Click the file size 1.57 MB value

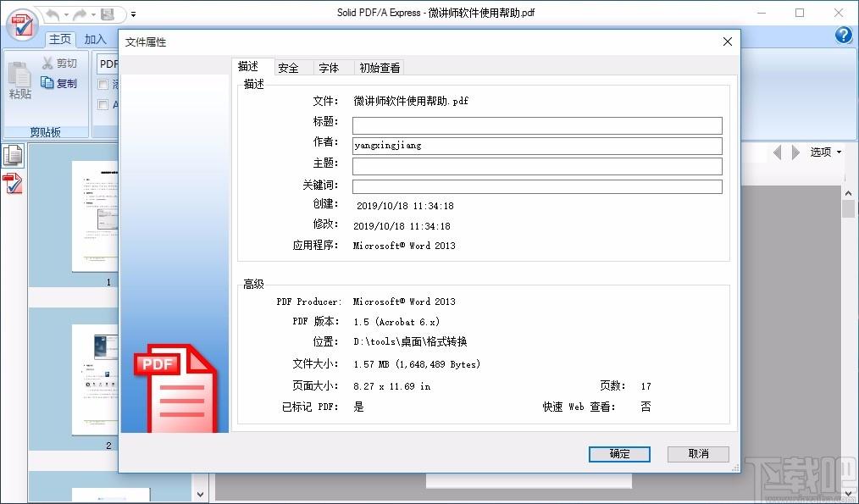[417, 364]
